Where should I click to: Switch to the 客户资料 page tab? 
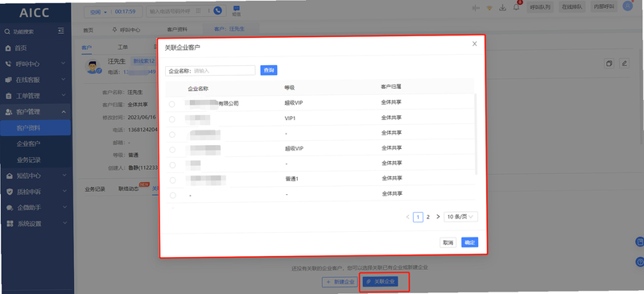[177, 30]
